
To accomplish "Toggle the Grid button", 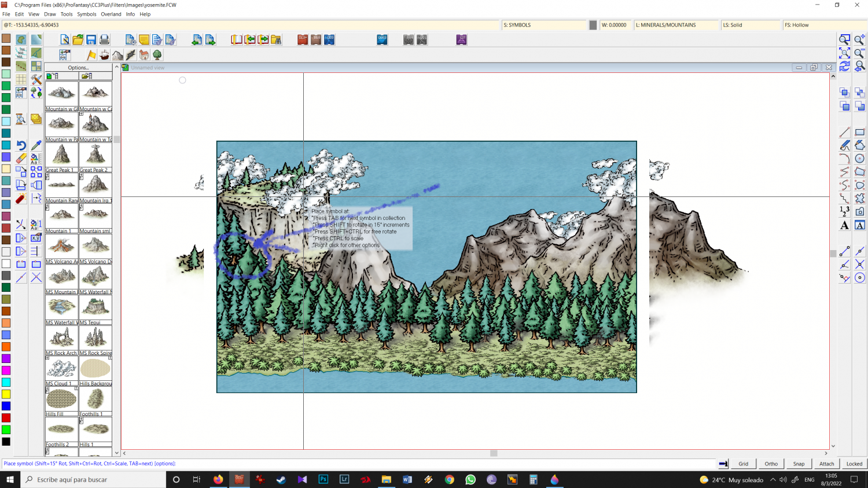I will point(744,464).
